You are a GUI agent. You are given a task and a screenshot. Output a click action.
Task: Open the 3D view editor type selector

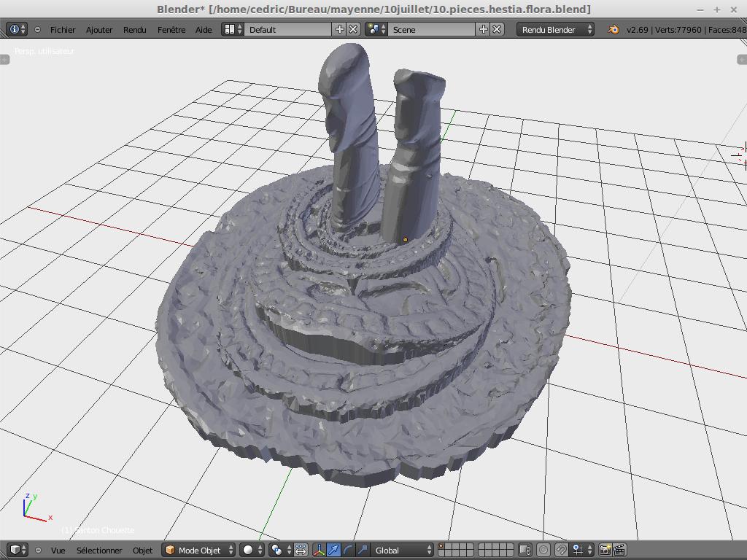pos(18,550)
